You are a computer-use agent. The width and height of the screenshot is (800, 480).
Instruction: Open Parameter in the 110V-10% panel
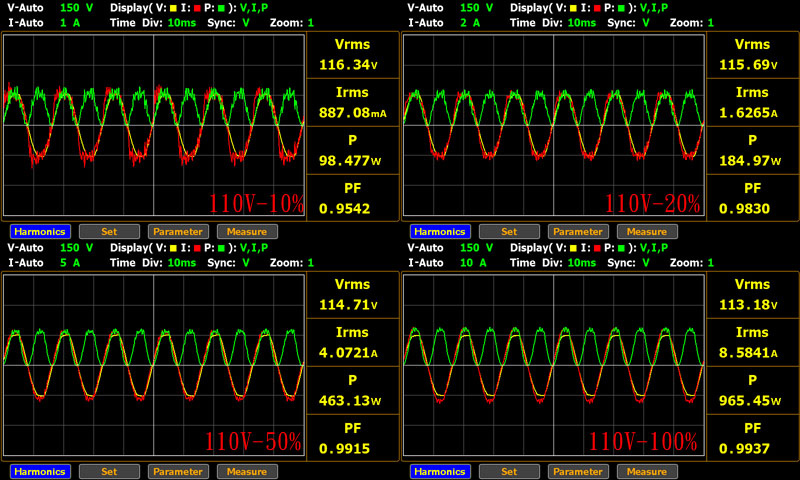(x=178, y=232)
